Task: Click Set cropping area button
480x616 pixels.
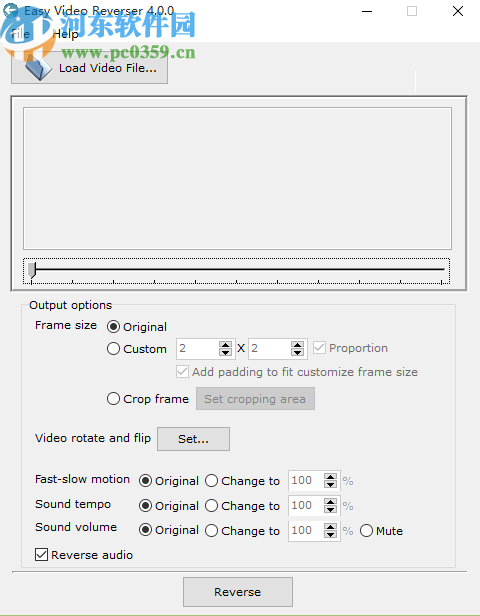Action: click(255, 399)
